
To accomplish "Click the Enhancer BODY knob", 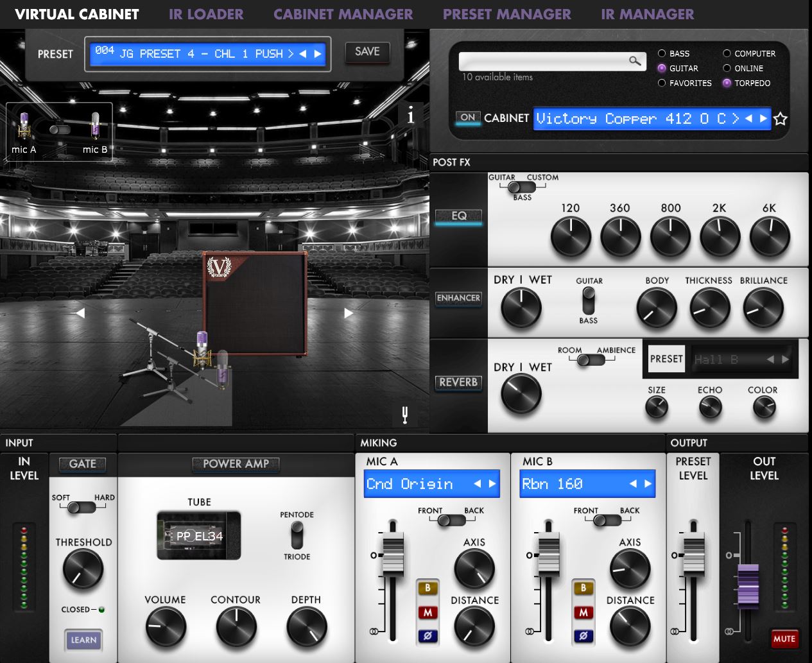I will coord(657,307).
